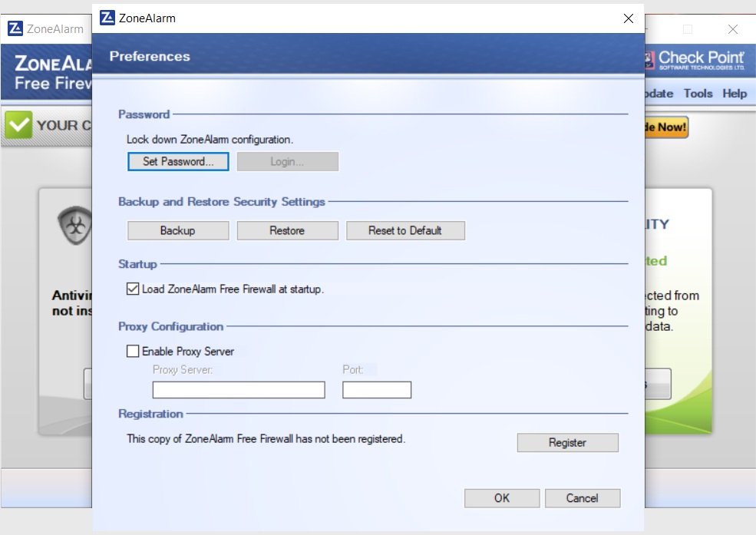Open Help menu in main window

click(735, 94)
